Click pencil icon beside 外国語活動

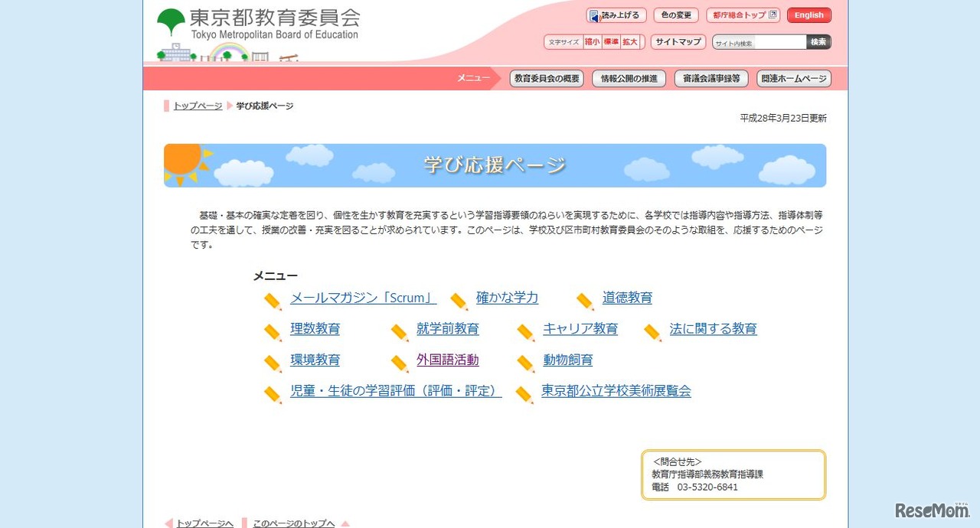point(400,363)
